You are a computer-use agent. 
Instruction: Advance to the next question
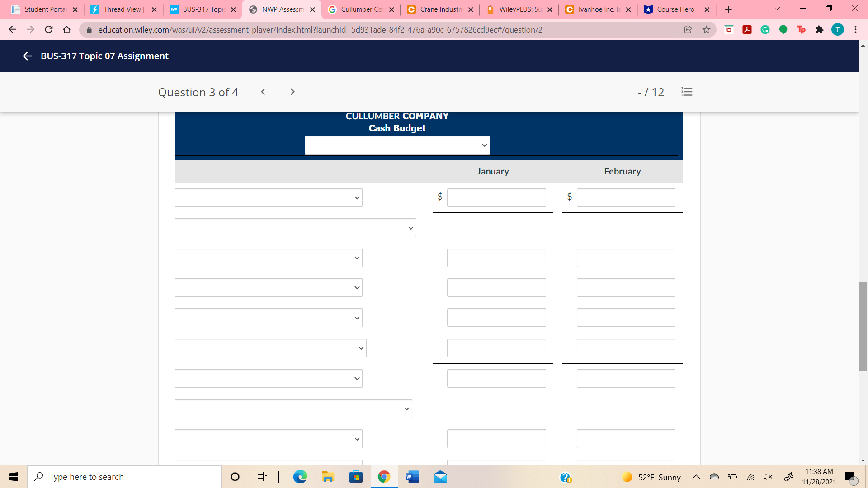tap(292, 92)
